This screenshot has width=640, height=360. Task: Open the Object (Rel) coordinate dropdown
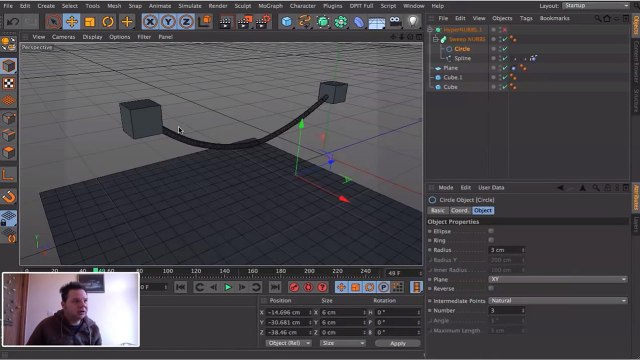pyautogui.click(x=288, y=343)
